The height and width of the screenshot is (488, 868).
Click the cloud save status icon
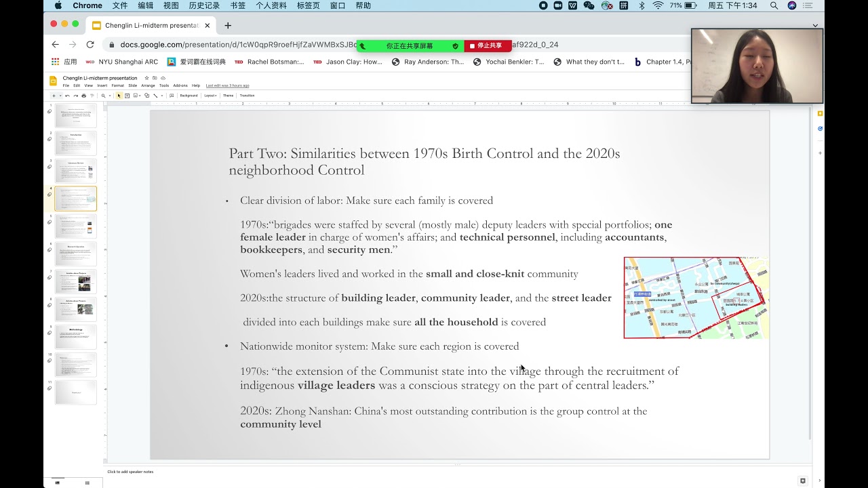[163, 78]
